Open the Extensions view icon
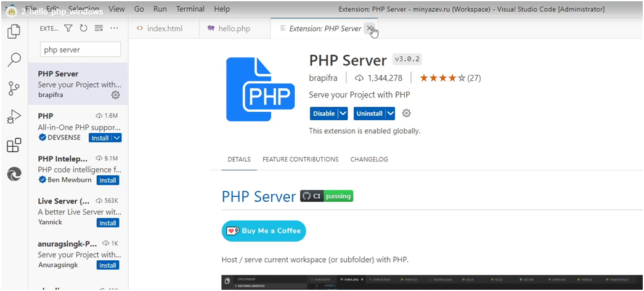The image size is (644, 291). [x=14, y=145]
